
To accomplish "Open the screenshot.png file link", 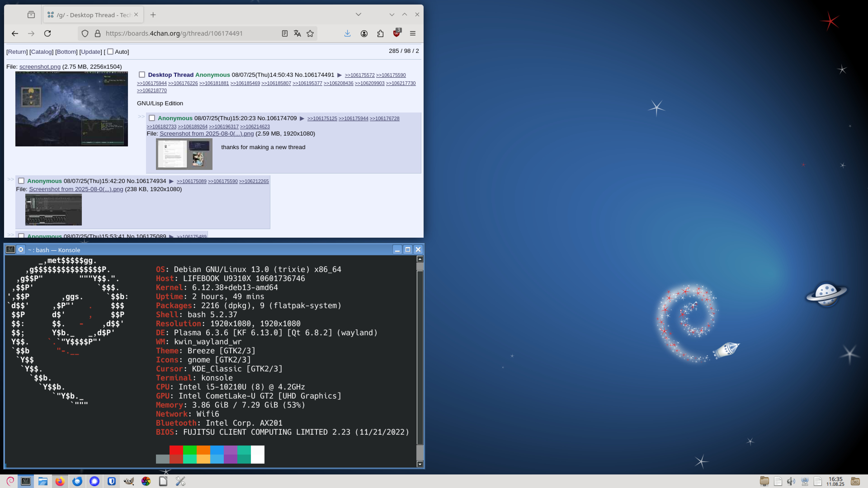I will pyautogui.click(x=40, y=66).
